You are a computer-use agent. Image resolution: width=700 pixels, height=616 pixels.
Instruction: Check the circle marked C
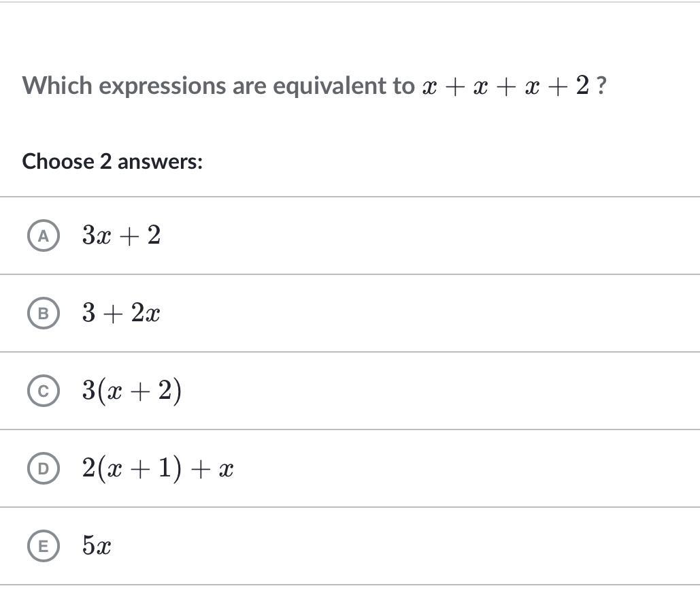click(44, 391)
